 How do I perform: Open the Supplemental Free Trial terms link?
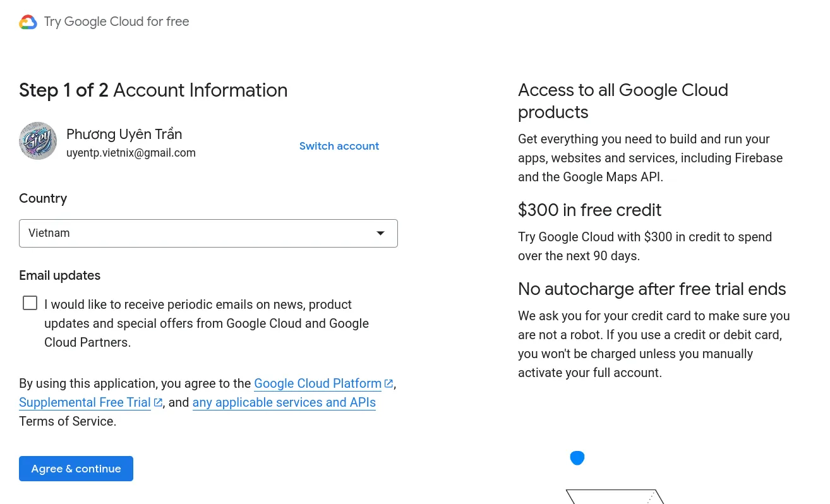tap(85, 402)
